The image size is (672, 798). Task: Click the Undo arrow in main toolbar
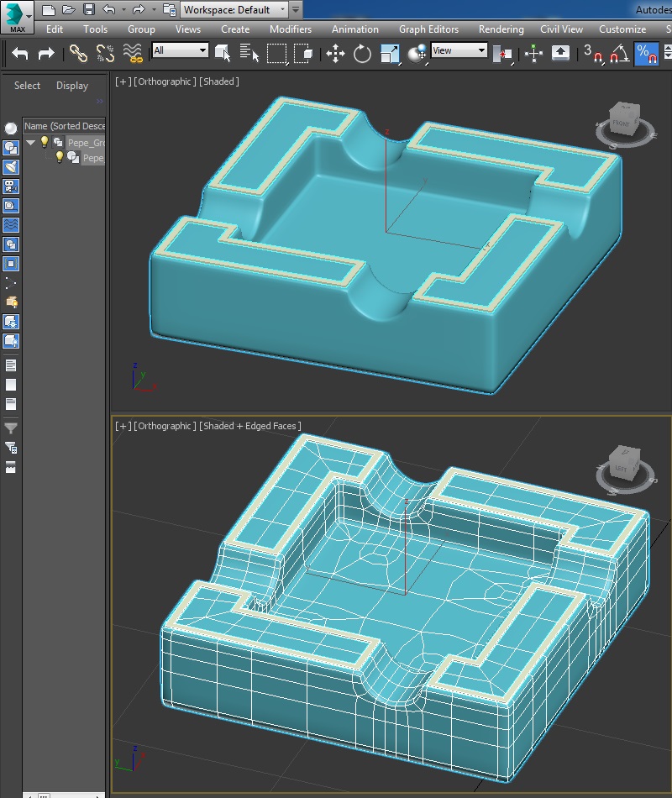tap(21, 53)
